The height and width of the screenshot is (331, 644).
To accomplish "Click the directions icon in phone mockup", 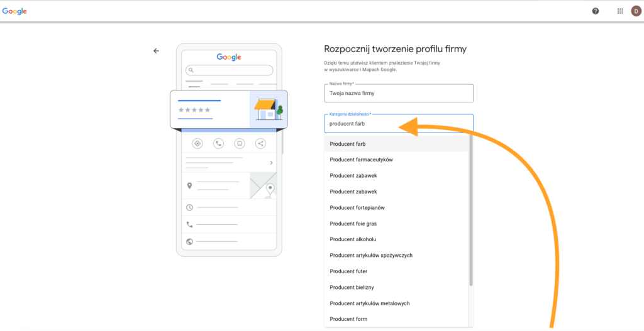I will 197,144.
